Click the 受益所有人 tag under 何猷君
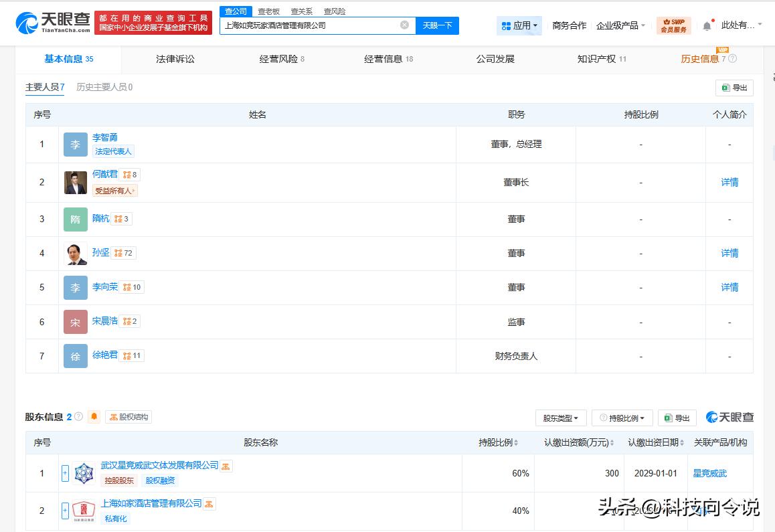 [x=114, y=191]
